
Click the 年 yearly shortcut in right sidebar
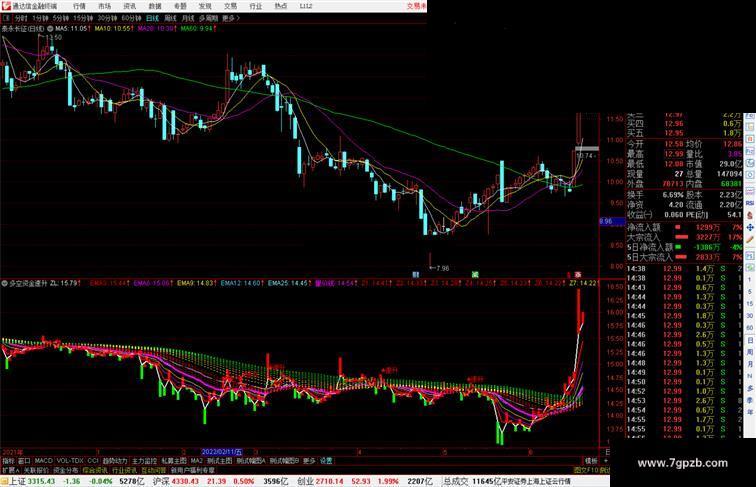[750, 412]
